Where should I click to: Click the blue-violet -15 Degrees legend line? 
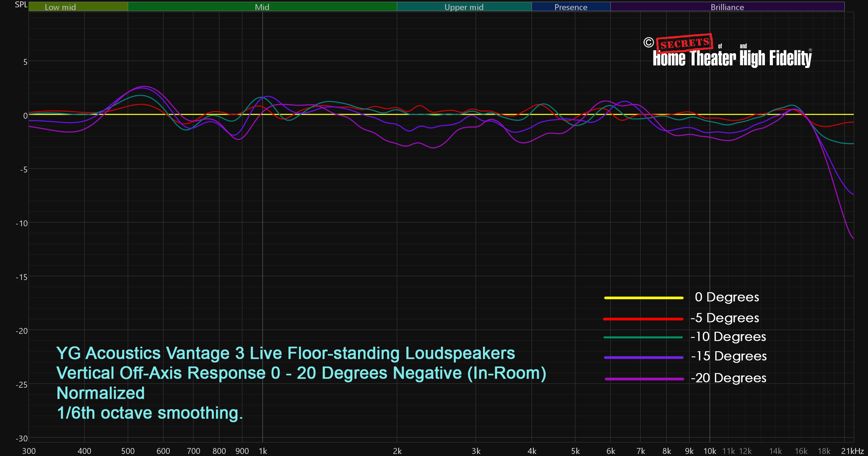(643, 357)
